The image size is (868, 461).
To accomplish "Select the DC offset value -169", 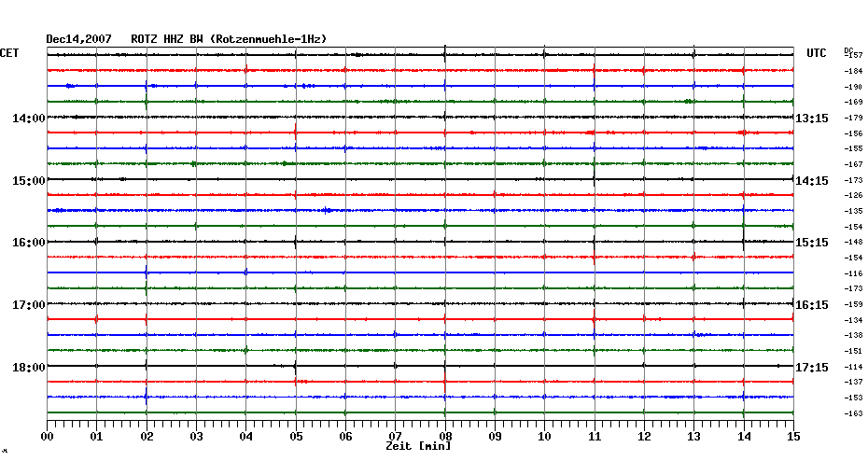I will (854, 103).
